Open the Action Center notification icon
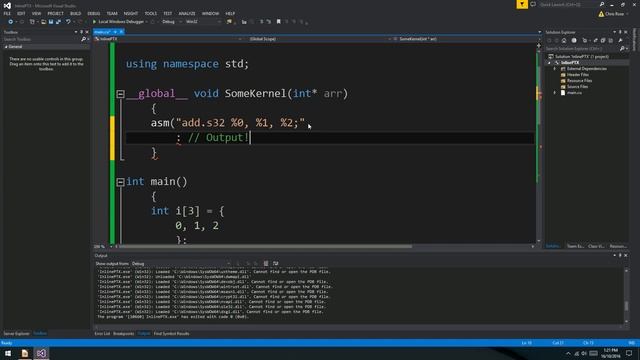This screenshot has height=360, width=640. tap(629, 353)
